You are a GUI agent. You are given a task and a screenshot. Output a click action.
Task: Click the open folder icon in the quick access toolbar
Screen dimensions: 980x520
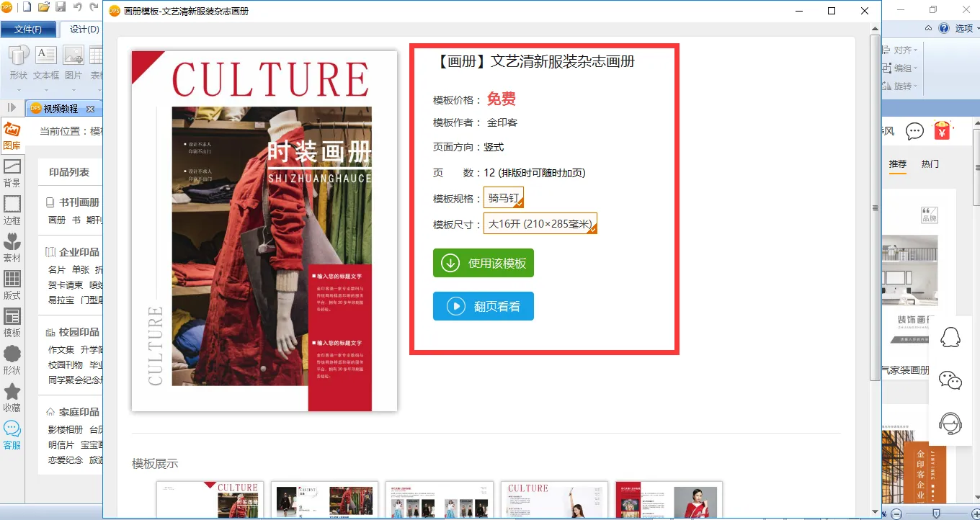pos(44,7)
